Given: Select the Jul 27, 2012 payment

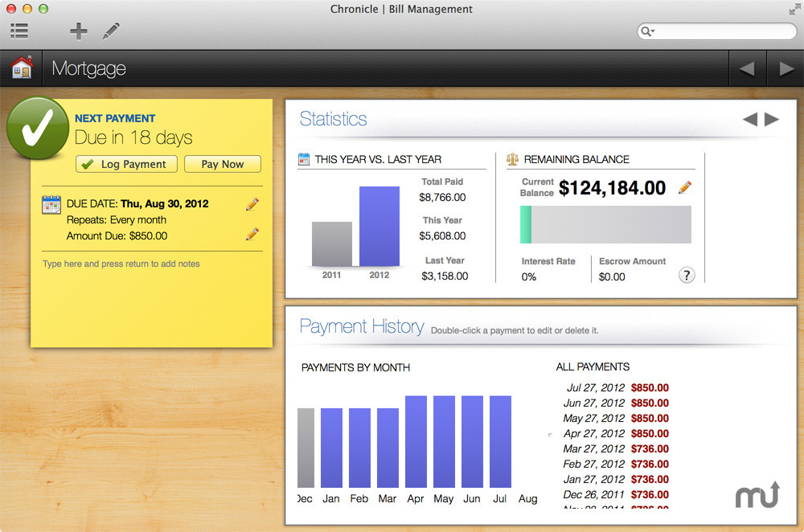Looking at the screenshot, I should click(x=617, y=387).
